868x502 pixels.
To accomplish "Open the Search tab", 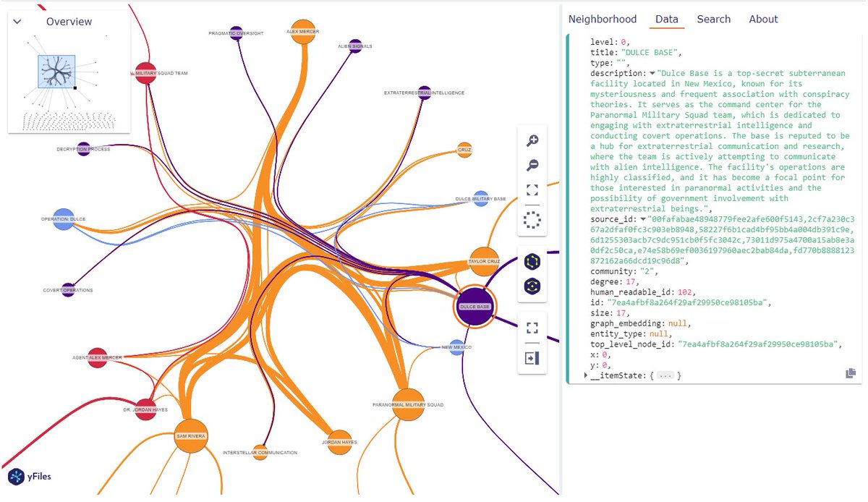I will pyautogui.click(x=714, y=20).
